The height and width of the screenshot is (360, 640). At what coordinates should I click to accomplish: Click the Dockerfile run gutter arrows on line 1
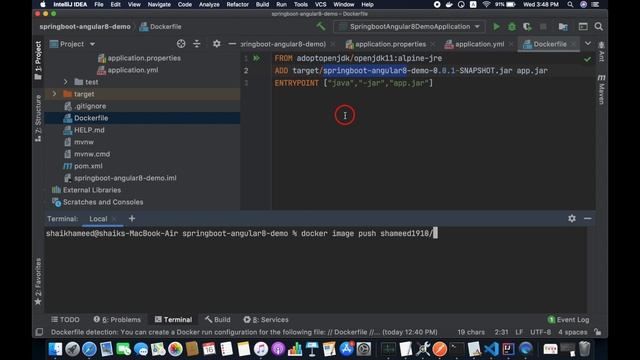click(x=256, y=58)
